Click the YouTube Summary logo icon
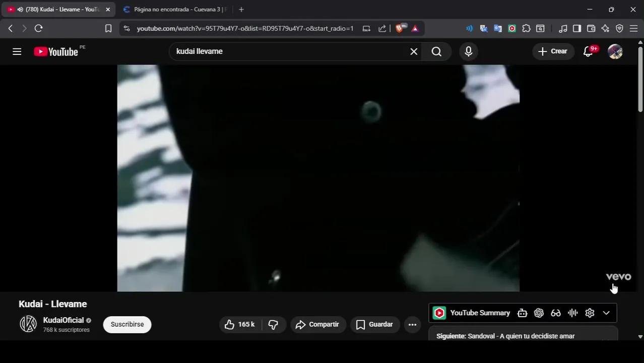The image size is (644, 363). (x=439, y=313)
